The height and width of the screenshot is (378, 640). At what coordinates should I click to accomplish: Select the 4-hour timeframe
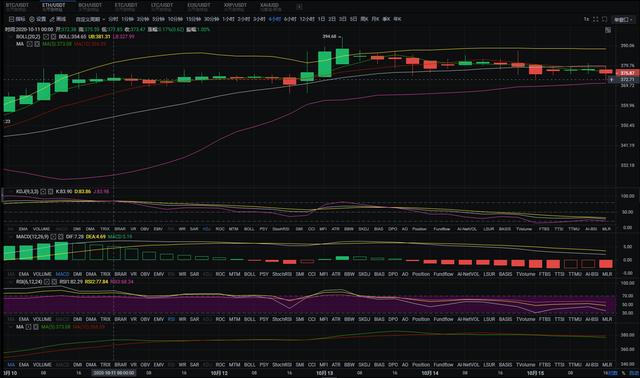tap(275, 19)
